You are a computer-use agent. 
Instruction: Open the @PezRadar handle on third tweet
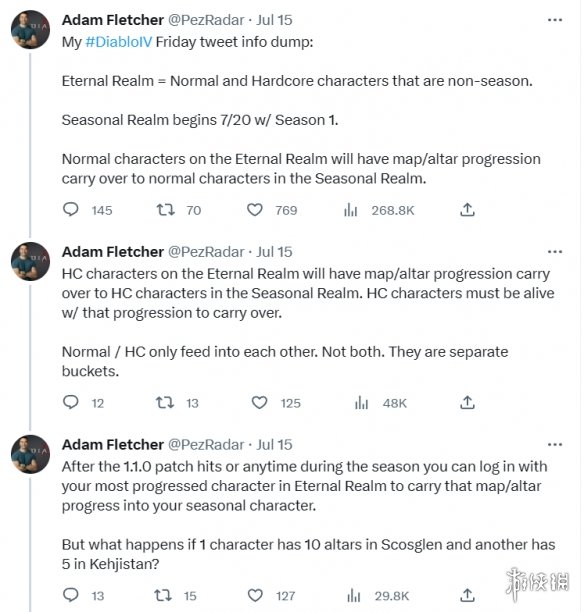tap(206, 445)
